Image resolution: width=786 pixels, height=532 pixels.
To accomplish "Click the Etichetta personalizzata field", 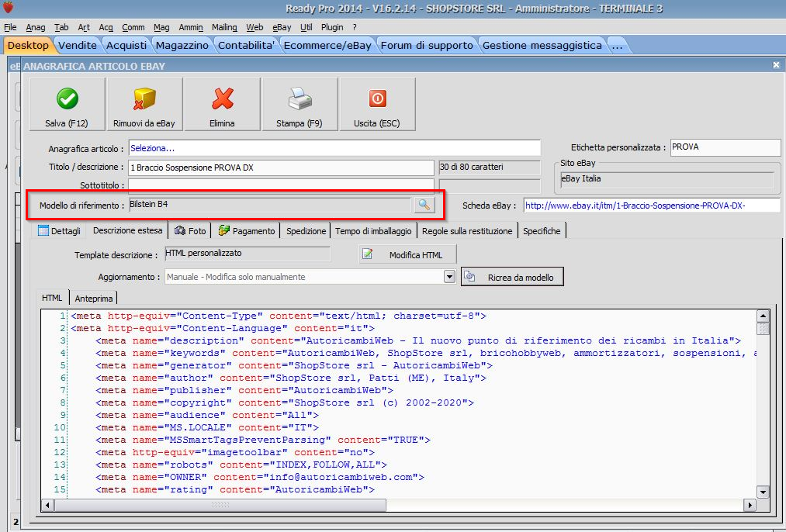I will (x=725, y=147).
